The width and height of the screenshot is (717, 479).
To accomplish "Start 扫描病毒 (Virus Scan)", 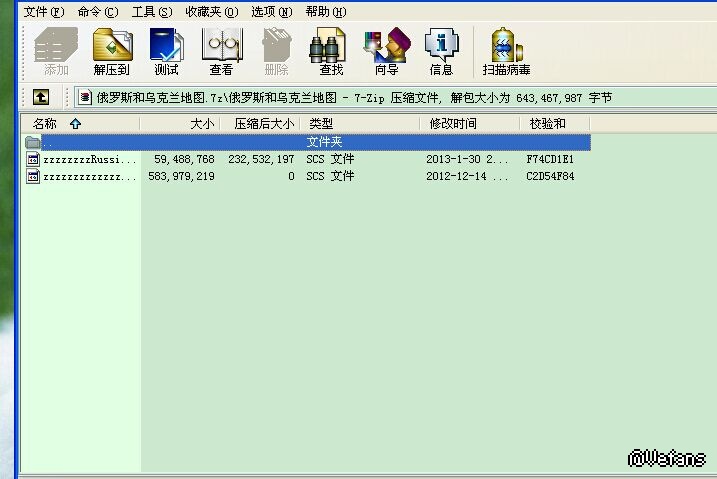I will (x=506, y=51).
